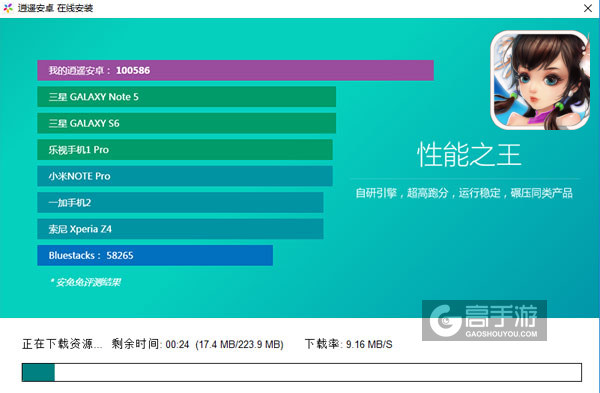Click the 逍遥安卓 在线安装 window title
600x393 pixels.
coord(55,8)
